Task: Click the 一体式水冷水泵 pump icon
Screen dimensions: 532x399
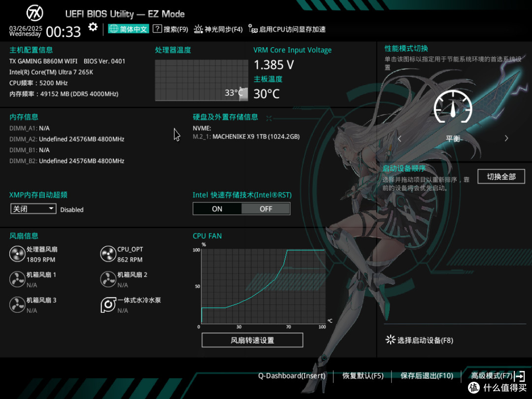Action: pyautogui.click(x=108, y=305)
